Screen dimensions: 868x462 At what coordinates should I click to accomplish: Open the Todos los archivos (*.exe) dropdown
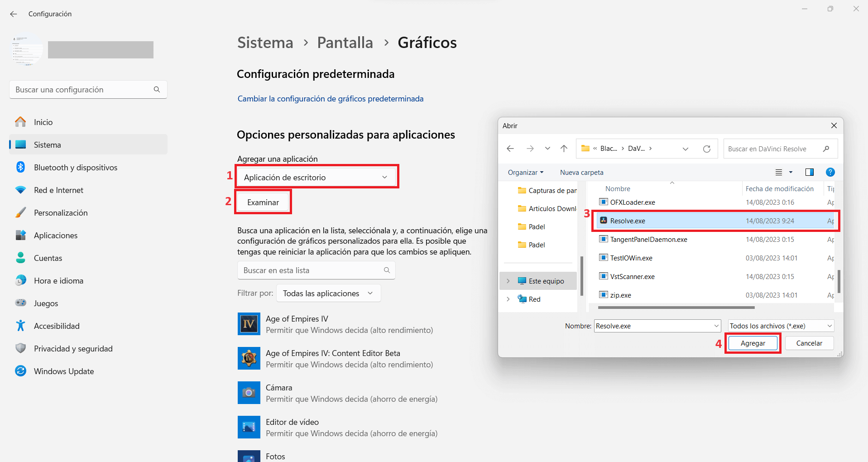pyautogui.click(x=781, y=326)
